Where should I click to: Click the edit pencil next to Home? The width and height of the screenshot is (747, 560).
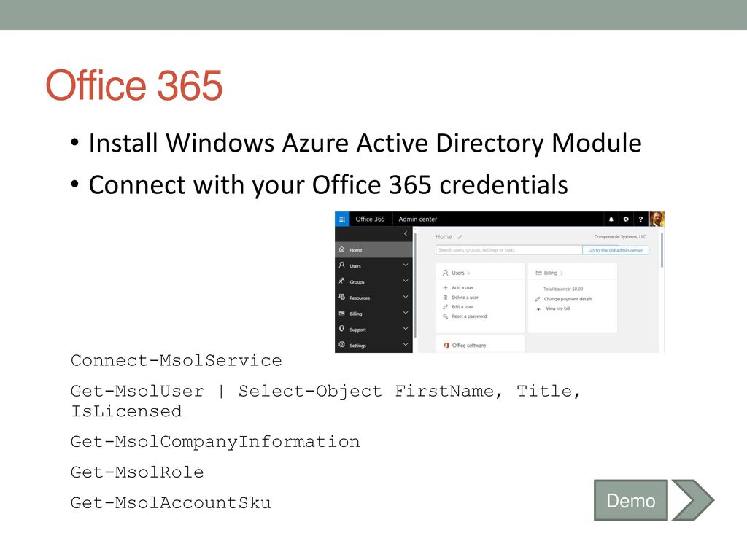460,237
